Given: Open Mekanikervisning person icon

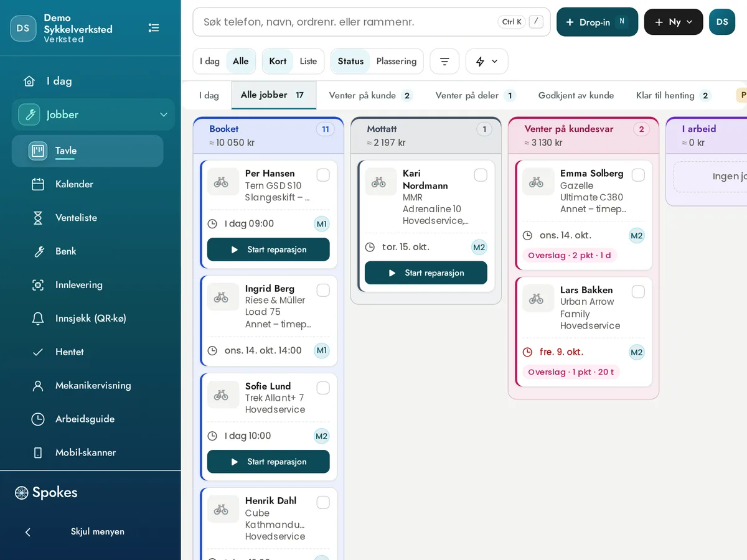Looking at the screenshot, I should [x=38, y=386].
